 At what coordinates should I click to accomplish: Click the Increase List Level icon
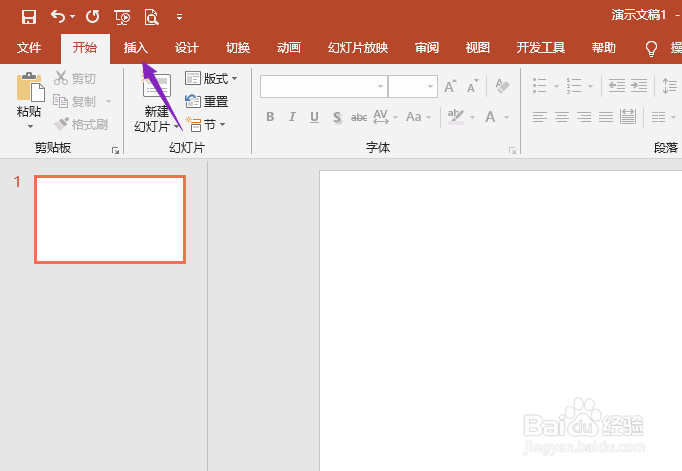[639, 86]
